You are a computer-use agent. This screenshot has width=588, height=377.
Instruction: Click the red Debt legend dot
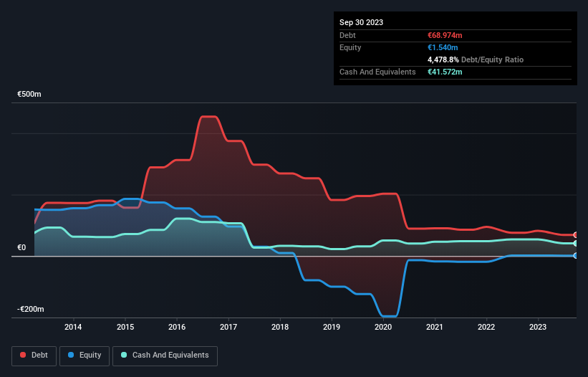[x=23, y=355]
